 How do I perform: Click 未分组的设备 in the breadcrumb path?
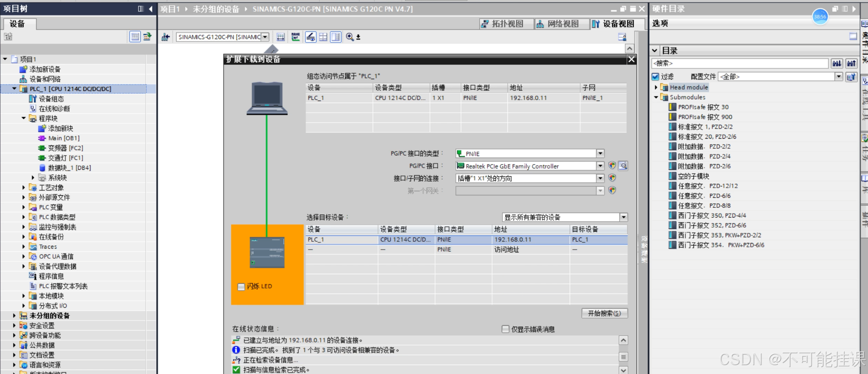point(216,9)
